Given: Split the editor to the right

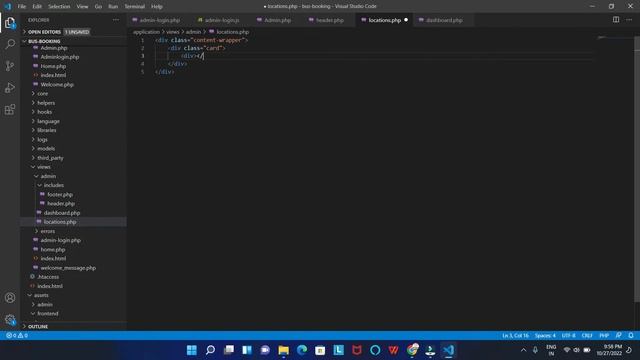Looking at the screenshot, I should click(616, 20).
